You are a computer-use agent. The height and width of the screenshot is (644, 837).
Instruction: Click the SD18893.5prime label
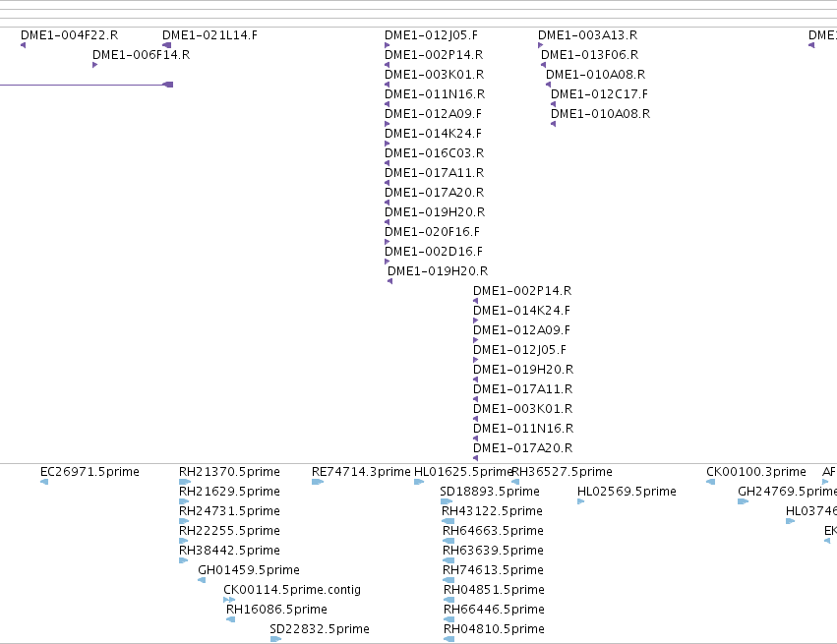click(x=490, y=492)
